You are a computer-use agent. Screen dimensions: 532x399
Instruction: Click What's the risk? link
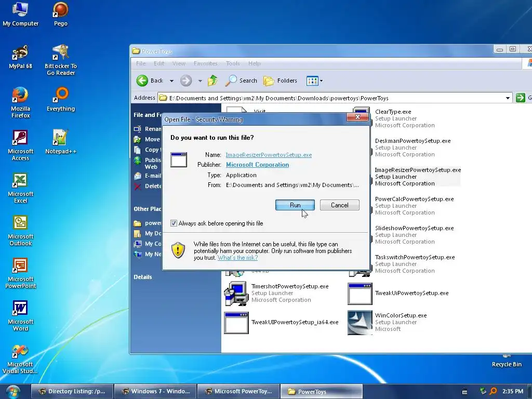pyautogui.click(x=237, y=258)
